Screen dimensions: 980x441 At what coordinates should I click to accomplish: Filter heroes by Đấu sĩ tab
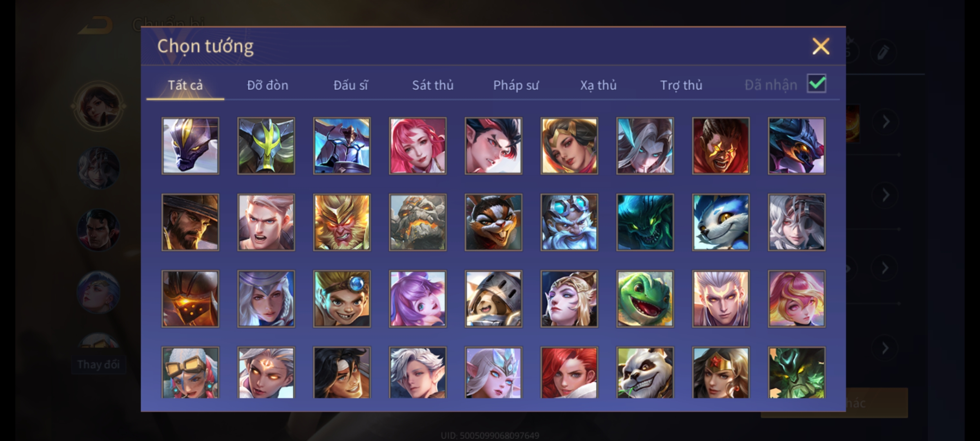pos(350,85)
